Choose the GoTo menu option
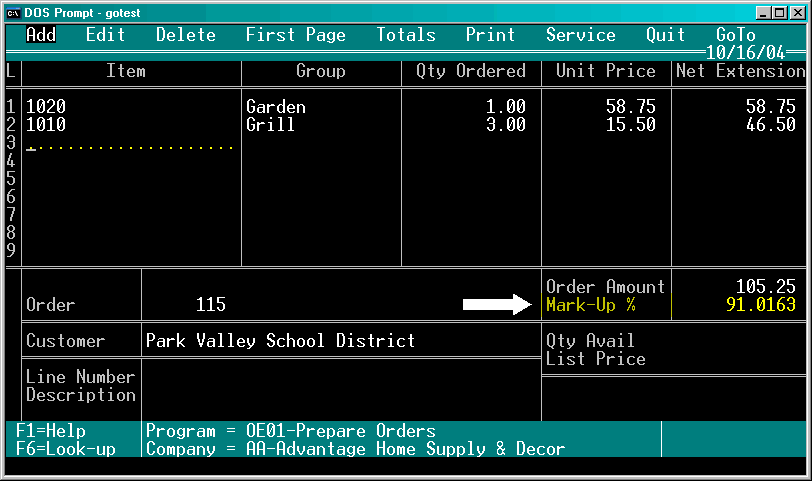 pos(735,35)
